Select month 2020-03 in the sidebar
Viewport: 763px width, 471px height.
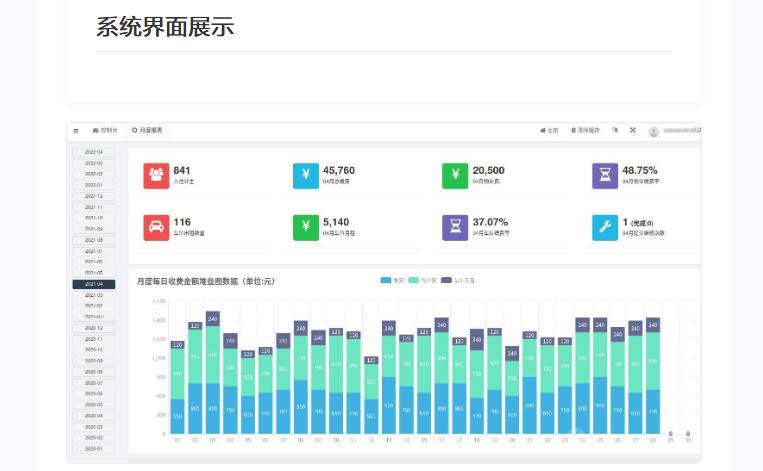pyautogui.click(x=94, y=427)
